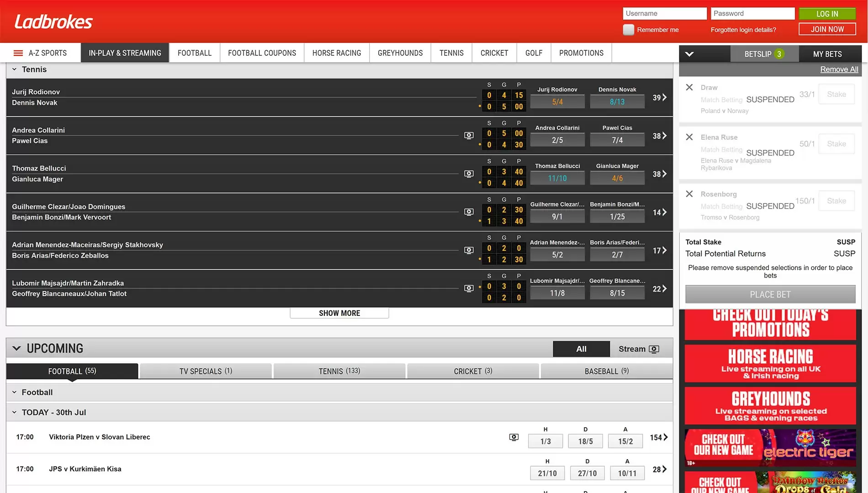Open 39 more markets for Rodionov v Novak
The width and height of the screenshot is (868, 493).
pyautogui.click(x=660, y=98)
